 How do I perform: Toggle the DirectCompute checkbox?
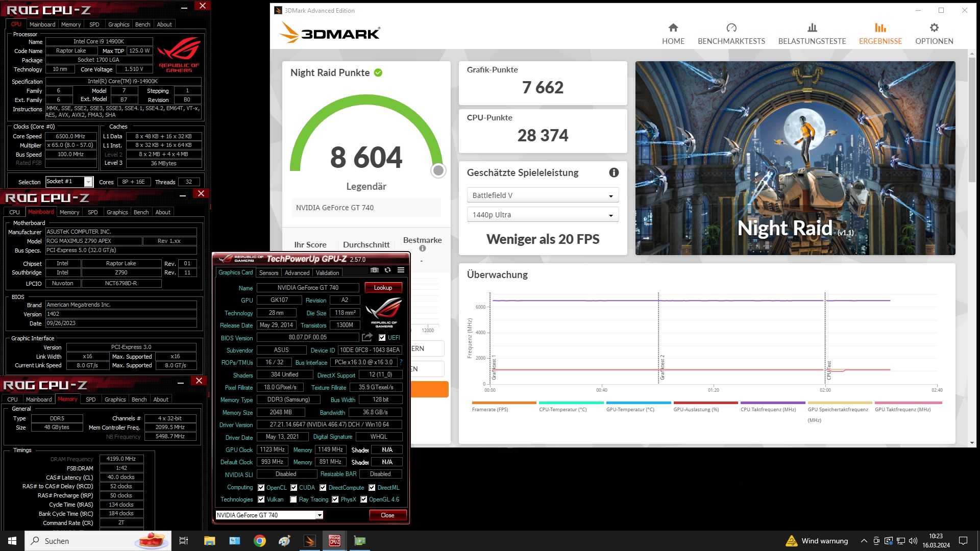[323, 487]
